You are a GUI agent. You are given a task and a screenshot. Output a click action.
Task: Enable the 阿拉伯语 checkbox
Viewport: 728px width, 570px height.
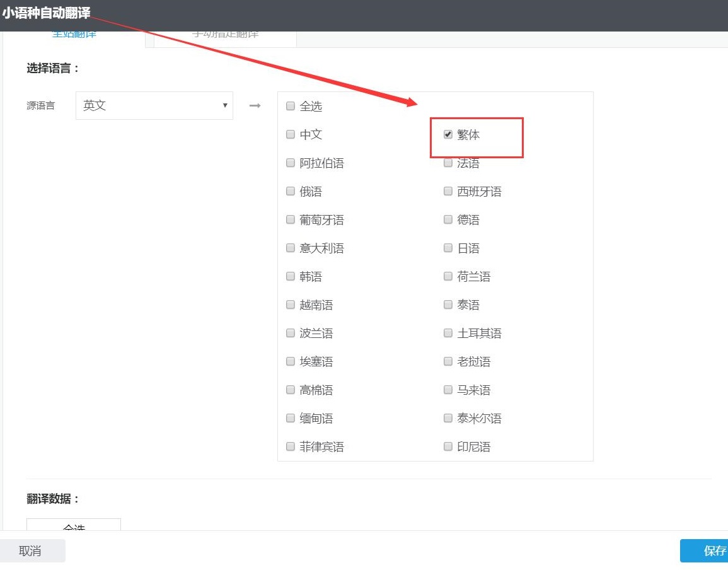click(290, 163)
